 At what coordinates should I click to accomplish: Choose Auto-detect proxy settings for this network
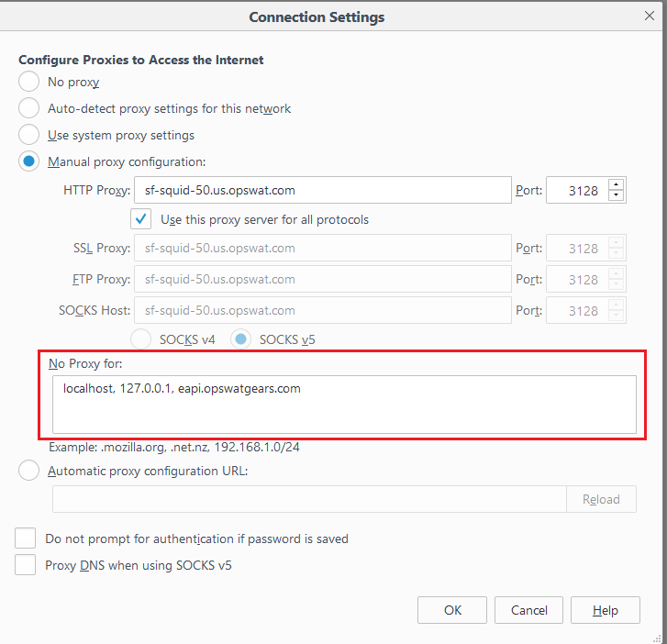(x=29, y=108)
